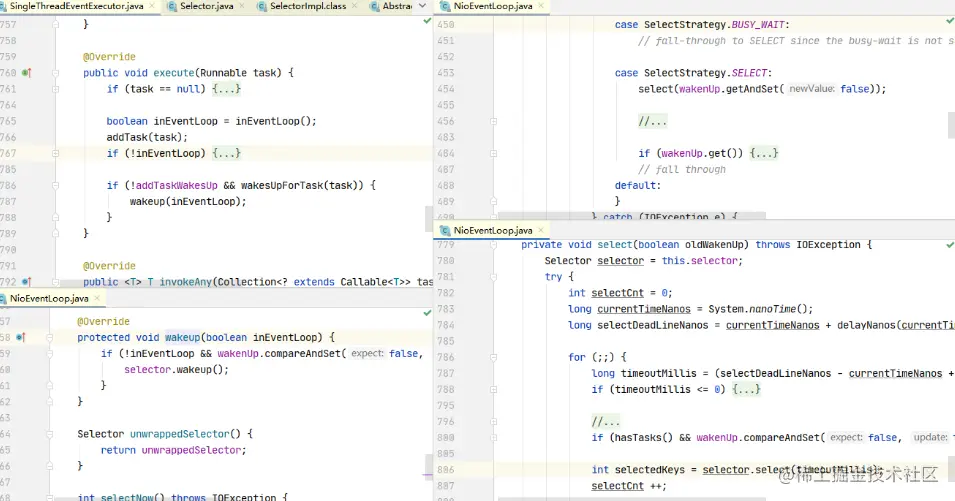The width and height of the screenshot is (955, 501).
Task: Click execute method name
Action: coord(174,72)
